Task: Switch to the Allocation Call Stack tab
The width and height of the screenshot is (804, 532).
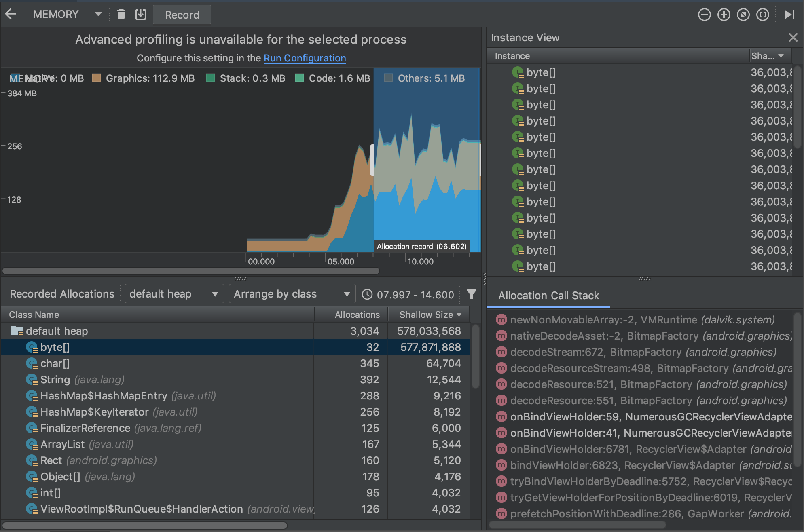Action: coord(548,296)
